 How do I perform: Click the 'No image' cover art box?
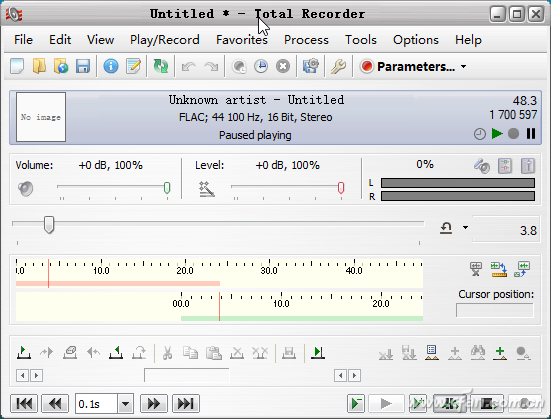point(41,117)
